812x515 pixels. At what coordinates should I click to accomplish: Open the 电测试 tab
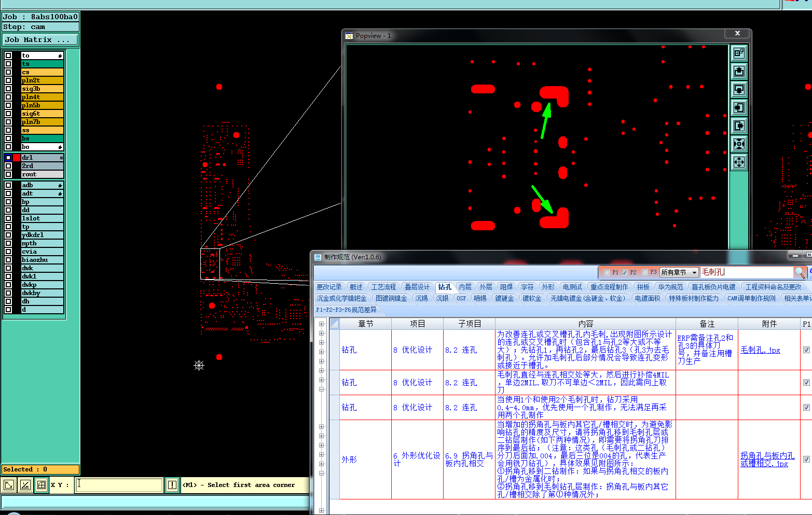[572, 287]
